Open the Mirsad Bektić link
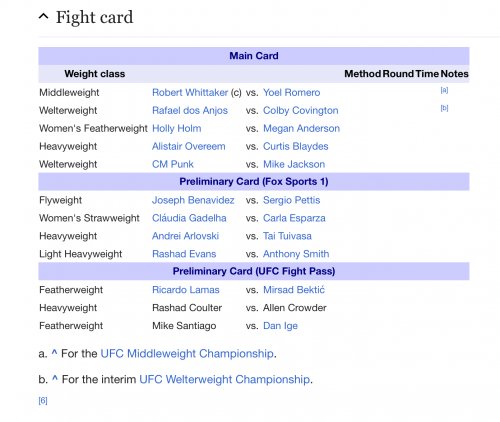 (294, 290)
